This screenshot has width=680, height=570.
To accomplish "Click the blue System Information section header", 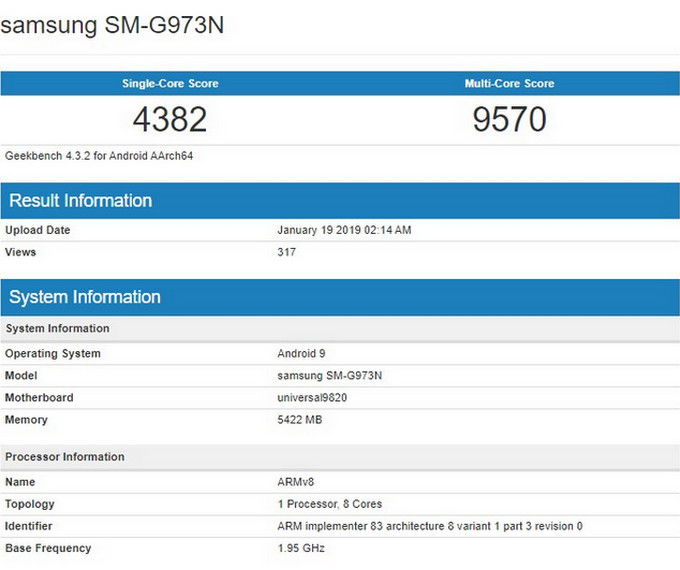I will tap(340, 297).
